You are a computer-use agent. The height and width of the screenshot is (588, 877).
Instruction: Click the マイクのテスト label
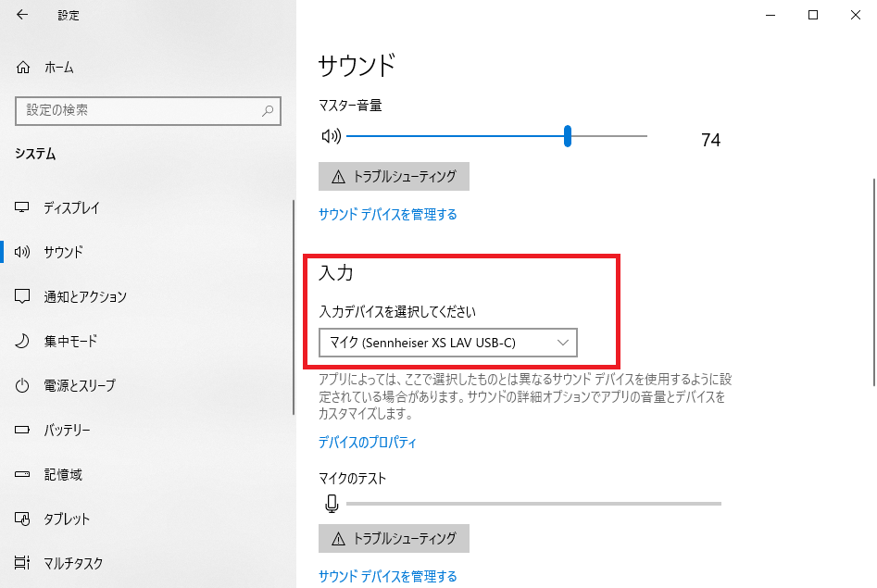click(352, 479)
